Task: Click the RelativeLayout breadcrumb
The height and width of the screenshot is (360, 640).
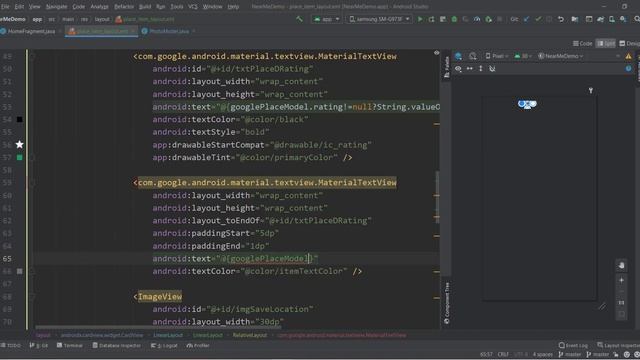Action: click(249, 335)
